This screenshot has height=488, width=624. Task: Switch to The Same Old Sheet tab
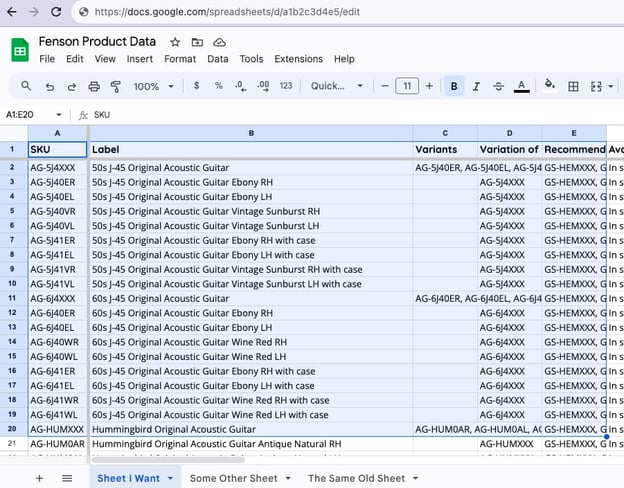(x=356, y=478)
